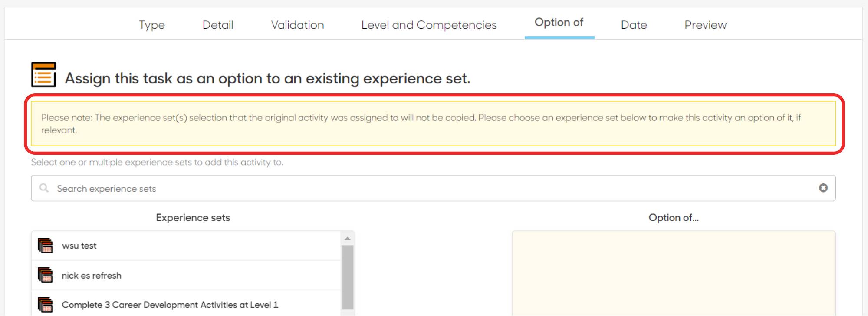Switch to the Type tab
The width and height of the screenshot is (868, 316).
pyautogui.click(x=152, y=25)
